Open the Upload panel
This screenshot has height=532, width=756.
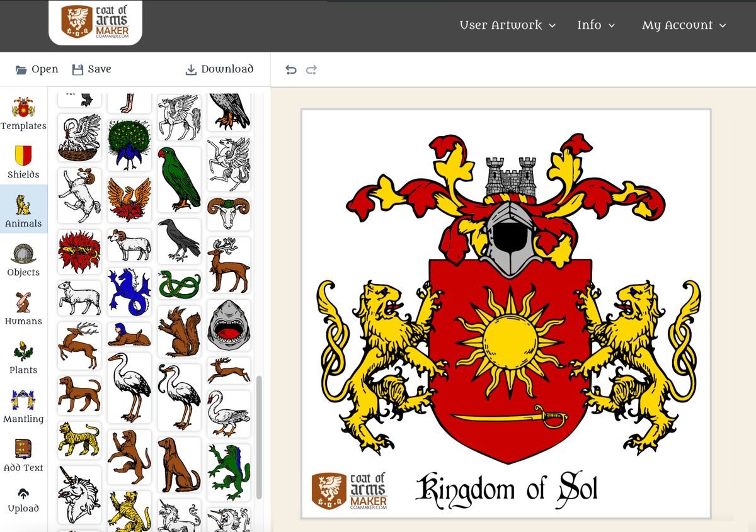23,501
